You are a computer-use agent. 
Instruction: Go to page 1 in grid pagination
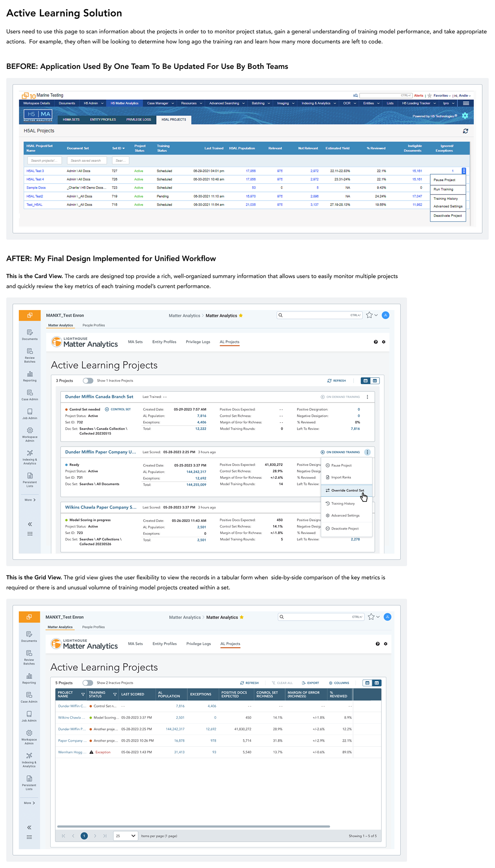click(x=84, y=836)
